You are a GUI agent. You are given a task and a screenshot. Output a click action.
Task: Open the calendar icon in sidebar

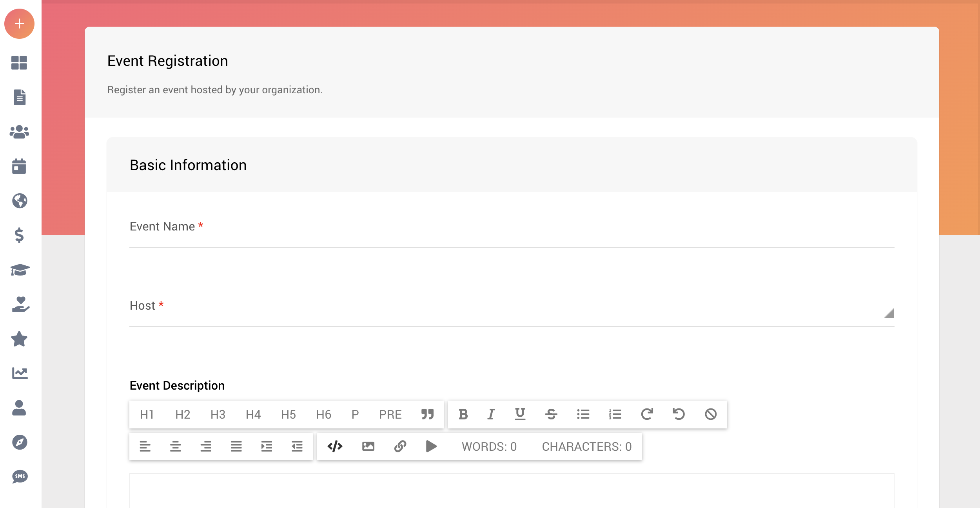click(19, 166)
